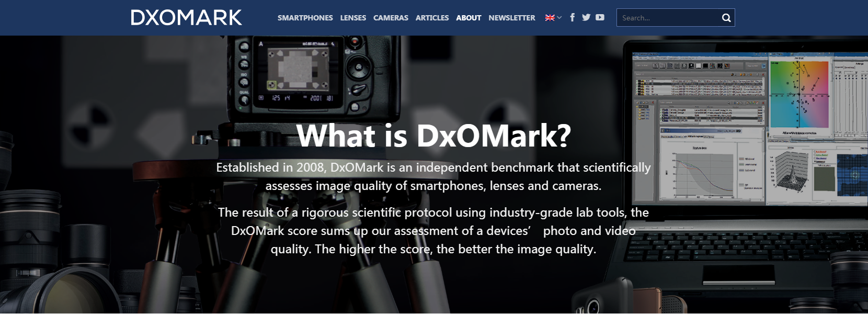
Task: Expand the language chevron next to flag
Action: coord(559,18)
